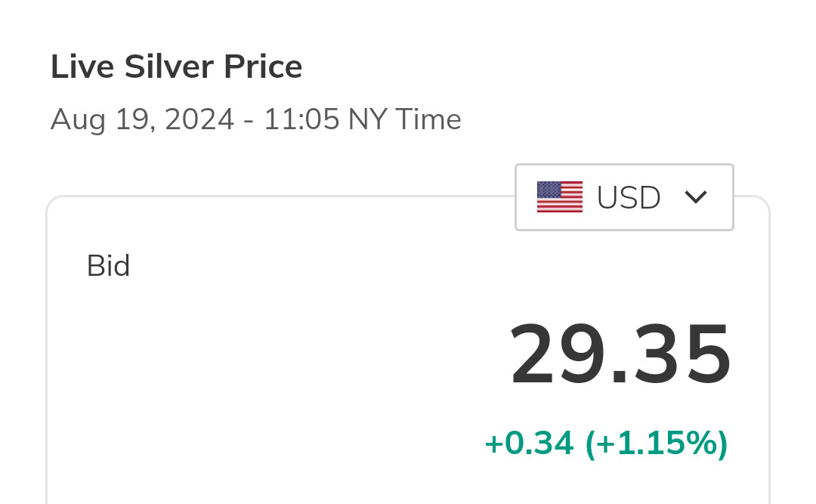Click the 11:05 time value
The image size is (816, 504).
[x=301, y=120]
